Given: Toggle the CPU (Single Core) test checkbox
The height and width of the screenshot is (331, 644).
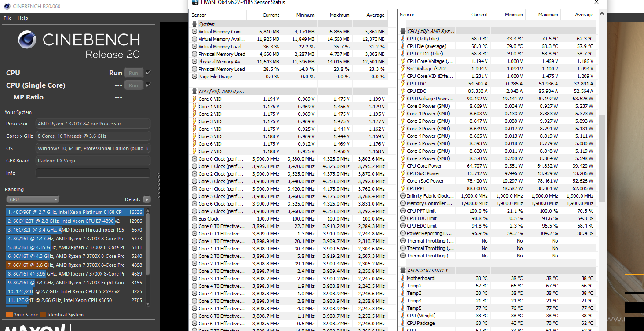Looking at the screenshot, I should [x=149, y=85].
